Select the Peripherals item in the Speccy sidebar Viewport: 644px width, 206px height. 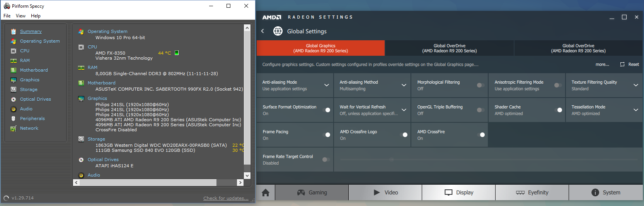(32, 118)
